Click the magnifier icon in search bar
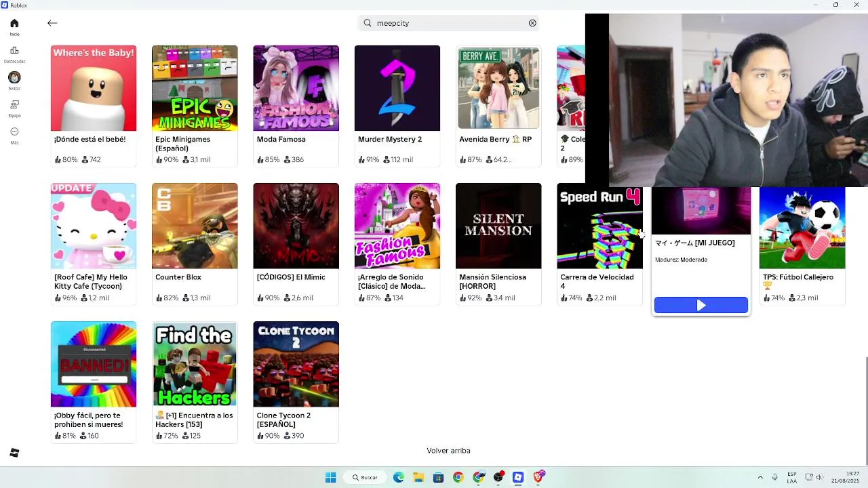868x488 pixels. pos(368,23)
